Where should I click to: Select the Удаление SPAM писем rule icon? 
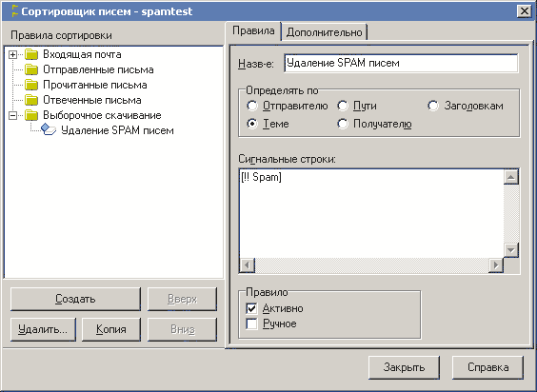coord(49,129)
